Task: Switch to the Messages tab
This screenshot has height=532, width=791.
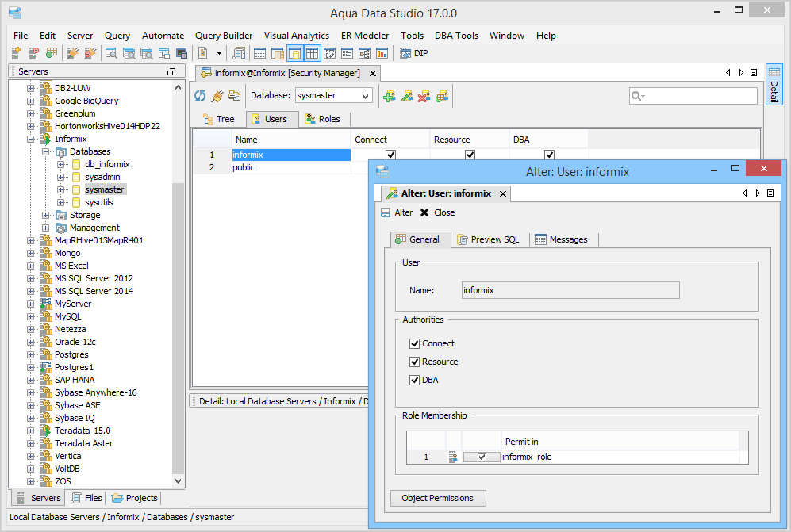Action: tap(562, 239)
